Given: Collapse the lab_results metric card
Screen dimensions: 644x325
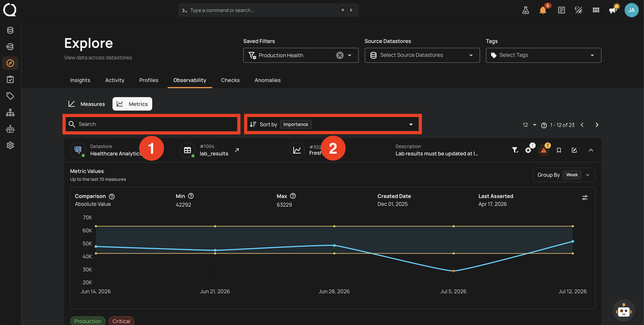Looking at the screenshot, I should click(591, 150).
